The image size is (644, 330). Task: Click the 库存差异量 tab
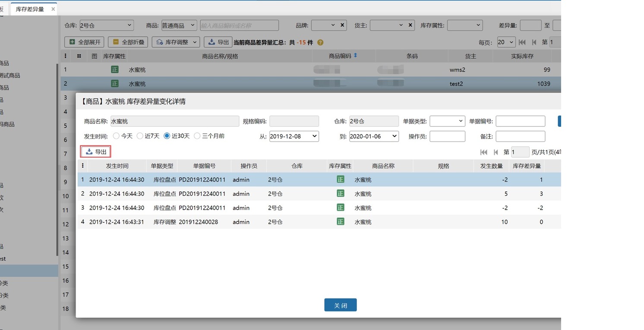(x=30, y=9)
